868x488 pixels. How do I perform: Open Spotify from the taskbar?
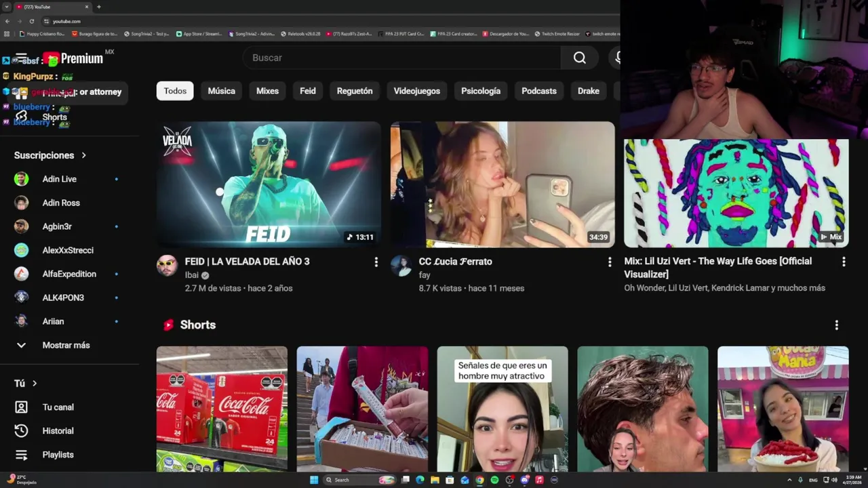tap(494, 480)
